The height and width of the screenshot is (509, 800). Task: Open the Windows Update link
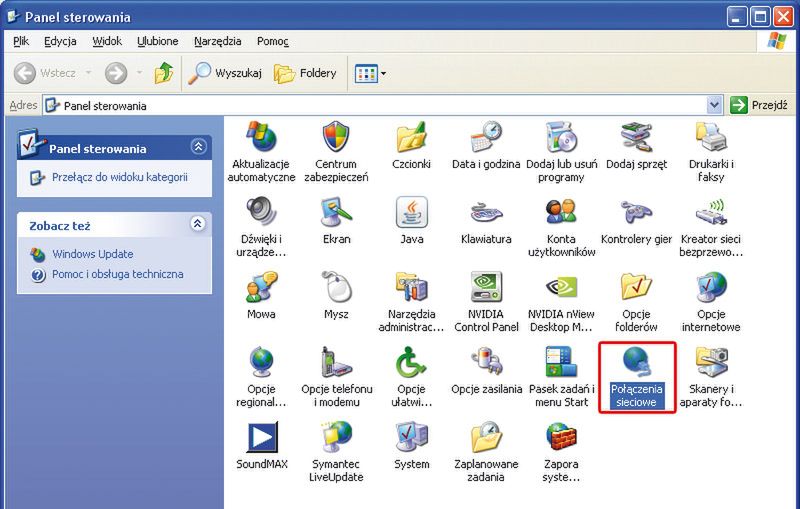click(x=92, y=254)
